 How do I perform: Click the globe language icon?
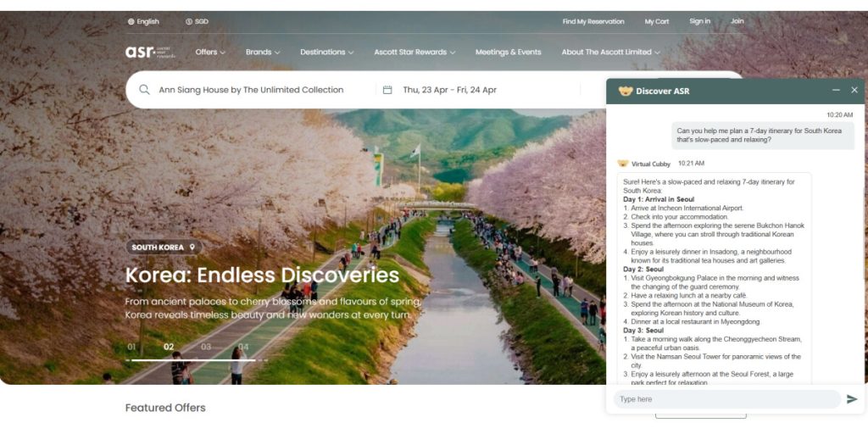tap(131, 22)
